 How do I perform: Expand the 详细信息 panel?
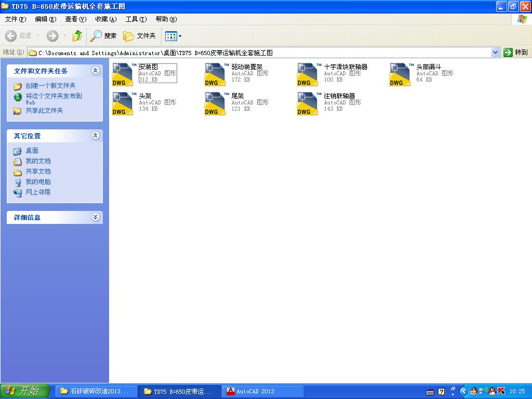coord(95,217)
